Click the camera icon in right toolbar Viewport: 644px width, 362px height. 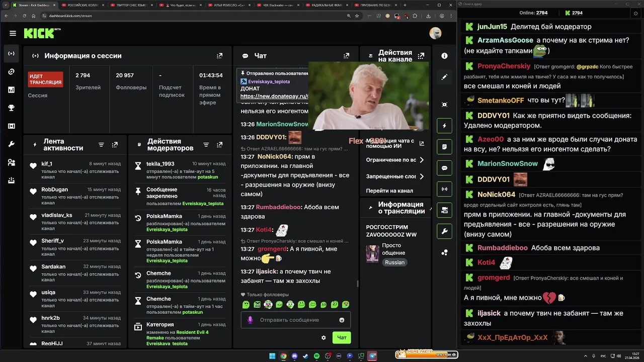(444, 210)
